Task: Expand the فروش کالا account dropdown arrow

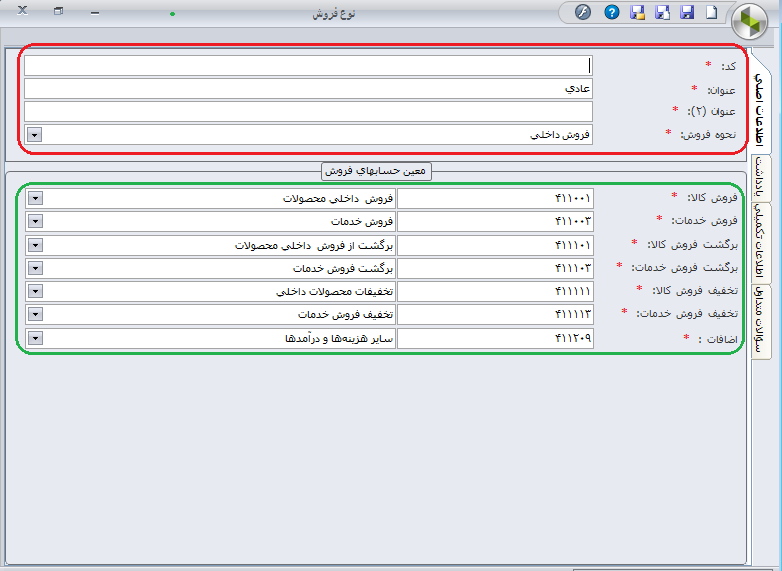Action: pyautogui.click(x=35, y=198)
